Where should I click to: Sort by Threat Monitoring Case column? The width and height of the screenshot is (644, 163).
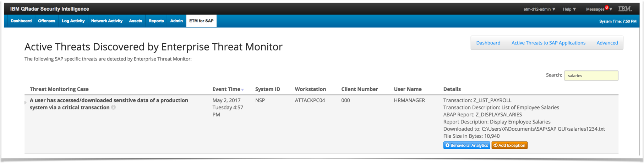click(x=59, y=89)
